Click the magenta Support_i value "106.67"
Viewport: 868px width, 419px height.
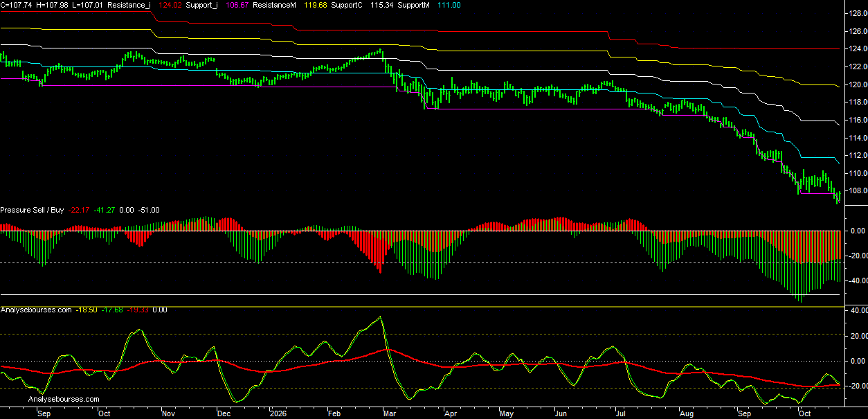point(237,5)
